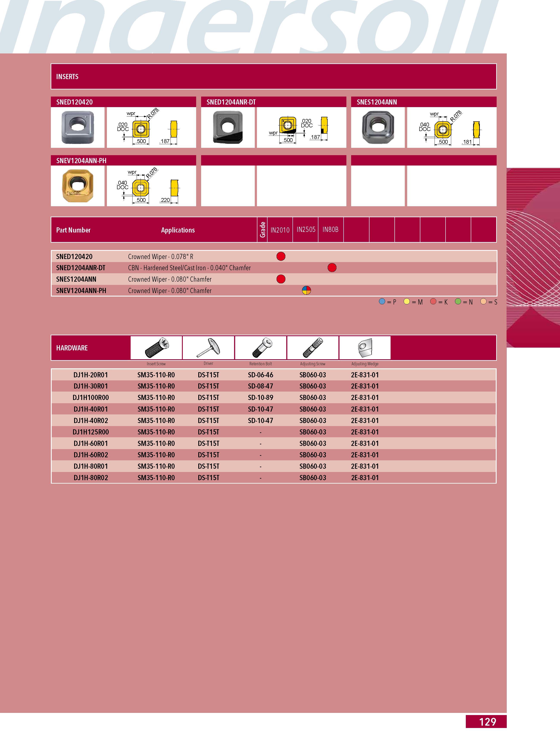Screen dimensions: 560x756
Task: Click the INSERTS section header
Action: pos(274,77)
